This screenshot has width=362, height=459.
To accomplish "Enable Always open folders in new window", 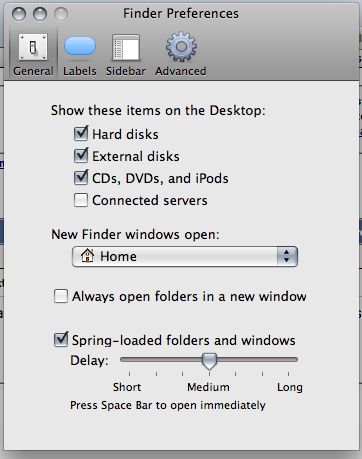I will 61,296.
